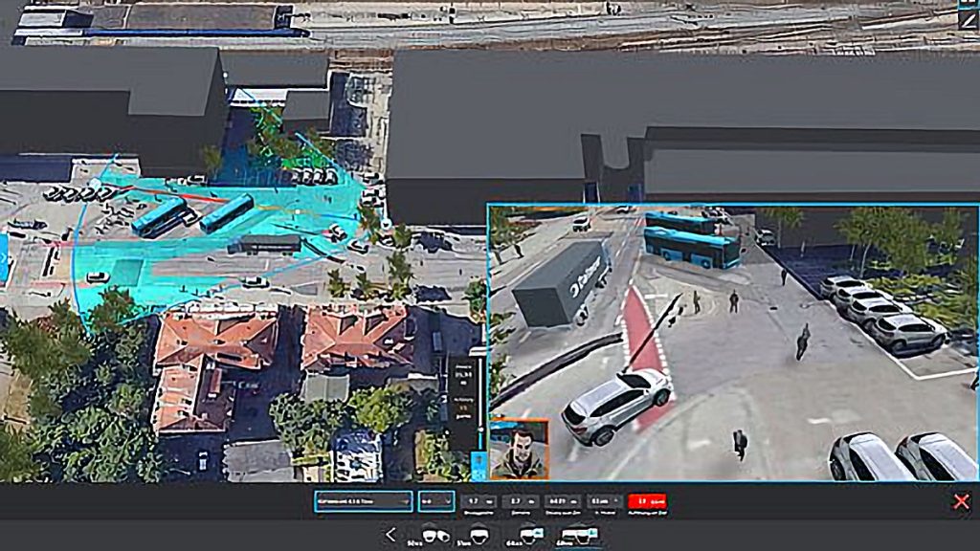The width and height of the screenshot is (980, 551).
Task: Click the blue button below the vertical slider
Action: tap(479, 469)
